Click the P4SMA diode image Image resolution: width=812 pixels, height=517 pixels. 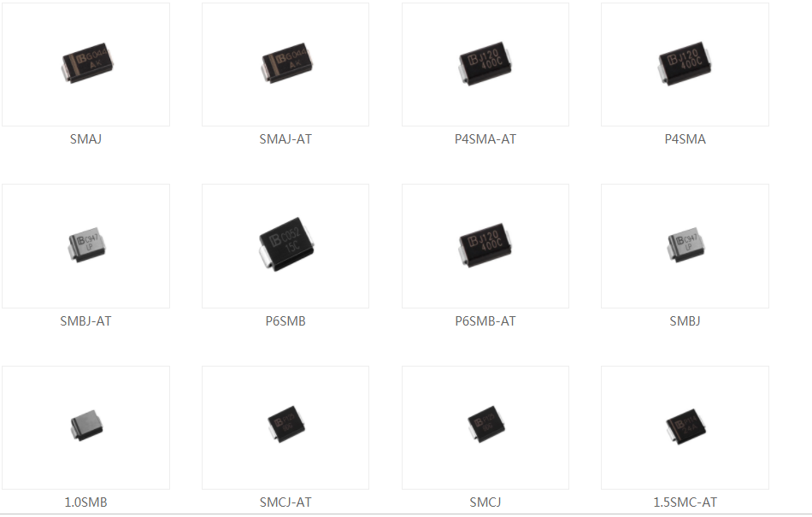pyautogui.click(x=685, y=64)
